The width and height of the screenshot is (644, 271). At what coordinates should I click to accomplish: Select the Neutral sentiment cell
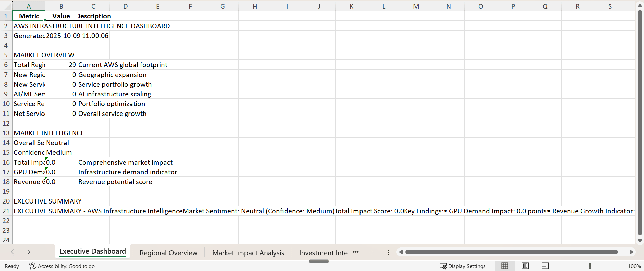click(61, 143)
